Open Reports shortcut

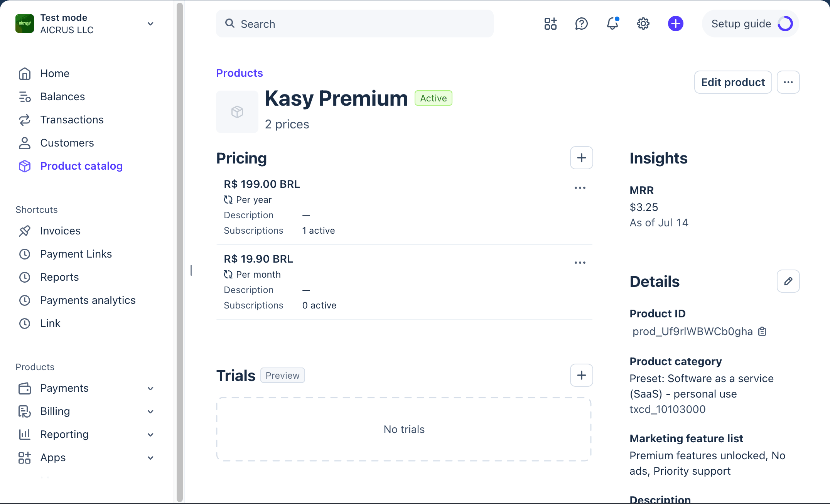click(59, 277)
